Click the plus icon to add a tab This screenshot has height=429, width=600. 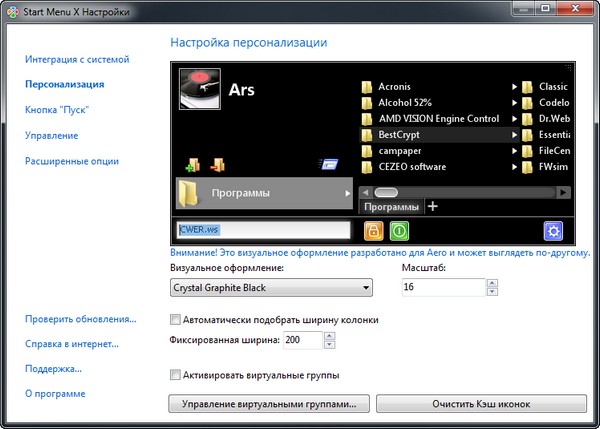433,207
